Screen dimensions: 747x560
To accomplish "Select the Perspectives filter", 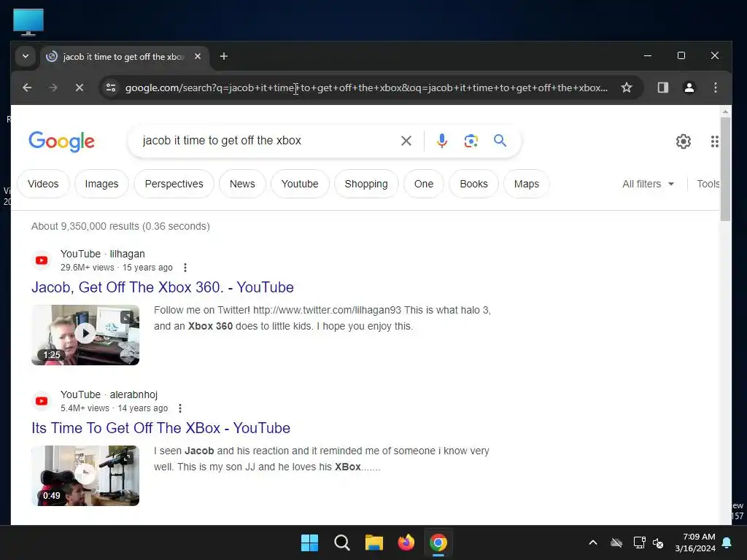I will click(174, 184).
